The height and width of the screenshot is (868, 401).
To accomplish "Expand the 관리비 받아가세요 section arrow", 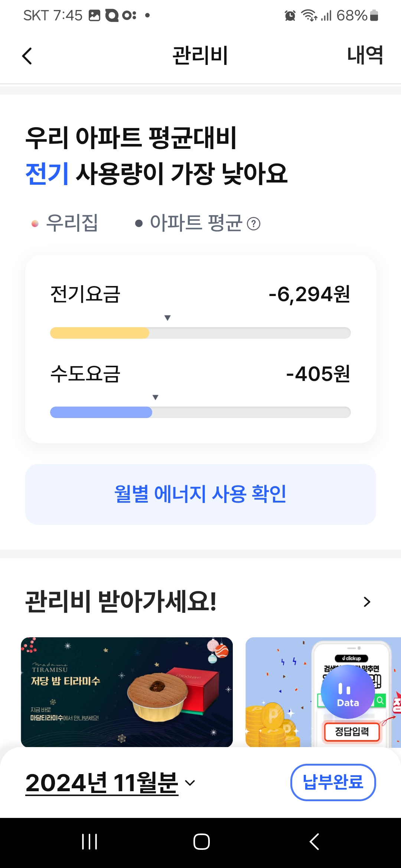I will click(x=367, y=602).
